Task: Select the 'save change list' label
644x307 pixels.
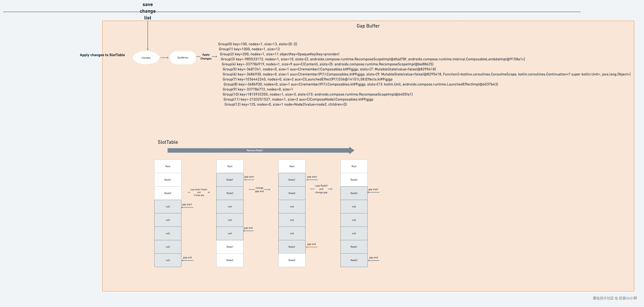Action: pos(147,11)
